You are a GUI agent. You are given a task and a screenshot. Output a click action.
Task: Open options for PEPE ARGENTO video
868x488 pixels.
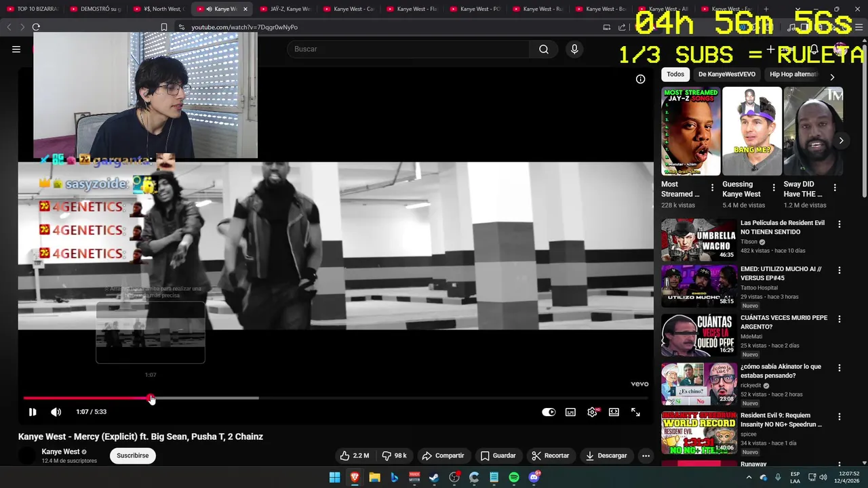point(840,319)
